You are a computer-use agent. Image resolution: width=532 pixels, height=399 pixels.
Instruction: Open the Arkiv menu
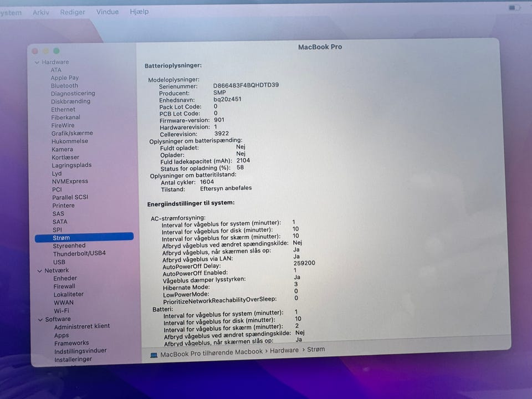point(40,13)
